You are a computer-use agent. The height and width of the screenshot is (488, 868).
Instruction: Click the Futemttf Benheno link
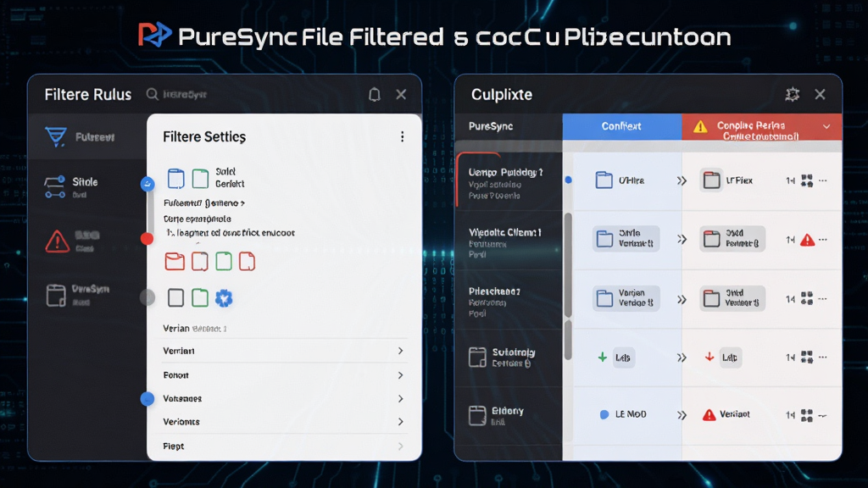pos(204,203)
